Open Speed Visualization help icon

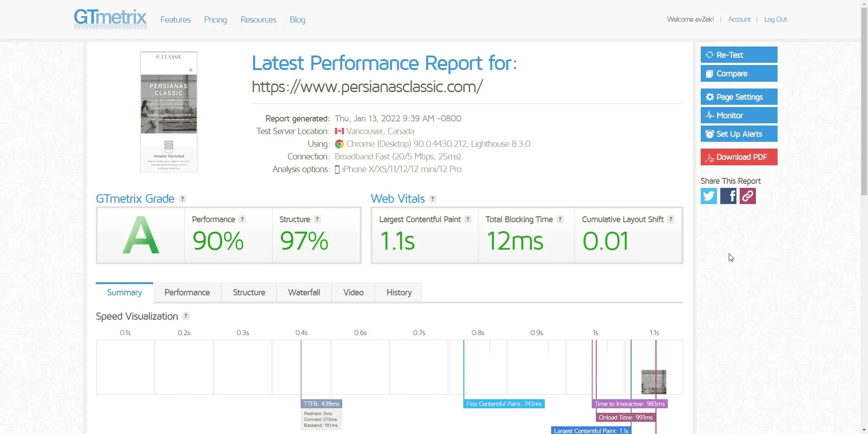186,316
